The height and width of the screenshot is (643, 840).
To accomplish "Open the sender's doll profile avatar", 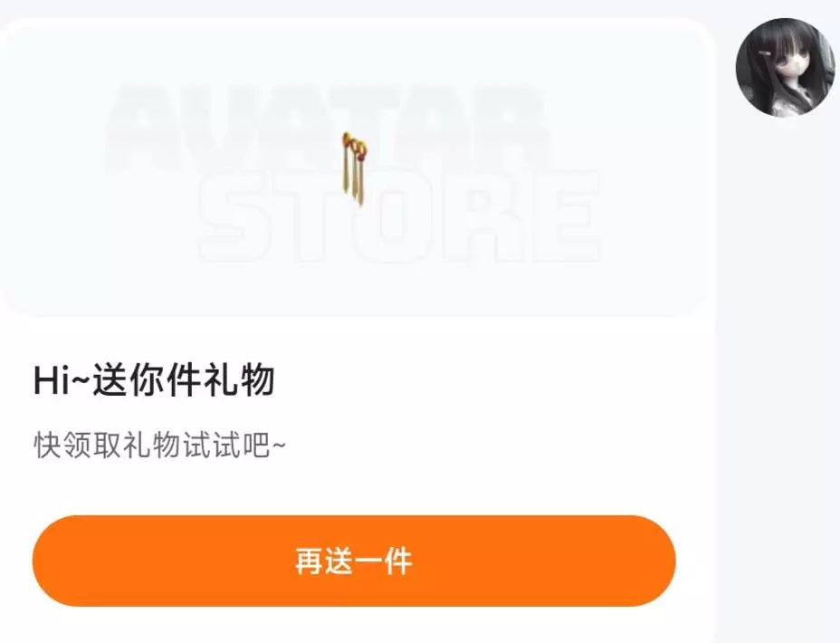I will (785, 67).
